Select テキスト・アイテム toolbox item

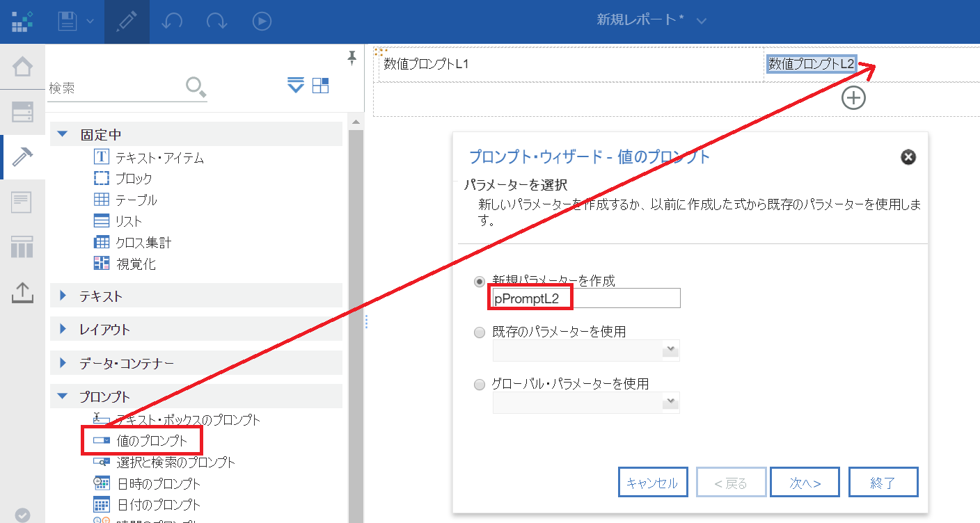coord(149,158)
